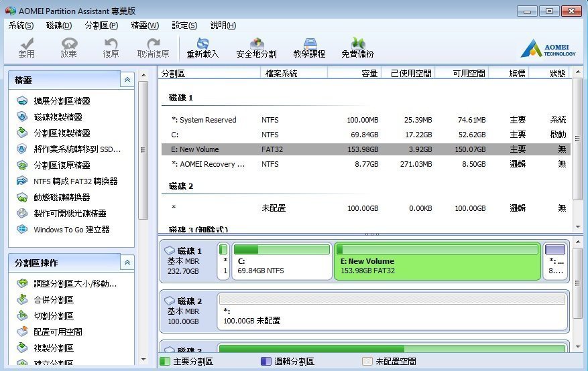Click the 重新載入 (Reload) toolbar icon
The width and height of the screenshot is (588, 371).
(x=202, y=48)
